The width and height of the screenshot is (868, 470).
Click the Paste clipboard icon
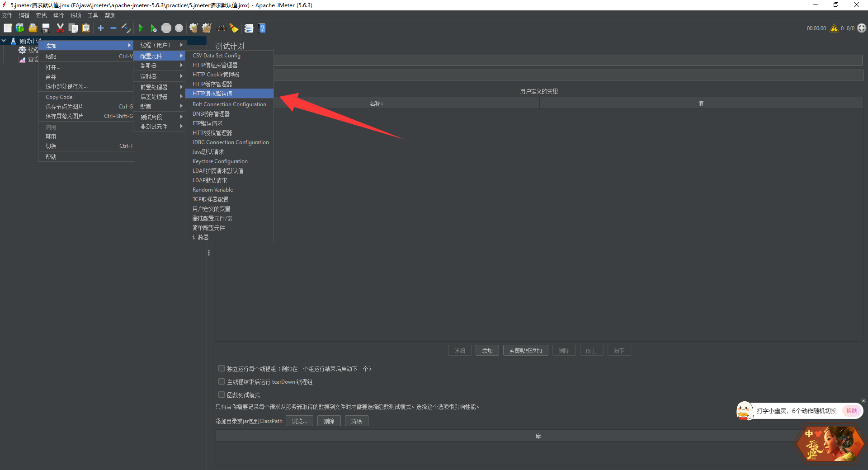[86, 28]
